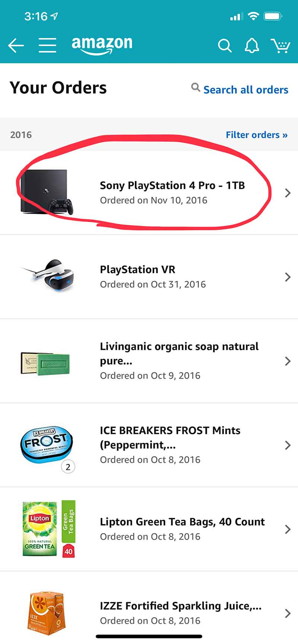The height and width of the screenshot is (644, 298).
Task: Open the shopping cart
Action: click(281, 46)
